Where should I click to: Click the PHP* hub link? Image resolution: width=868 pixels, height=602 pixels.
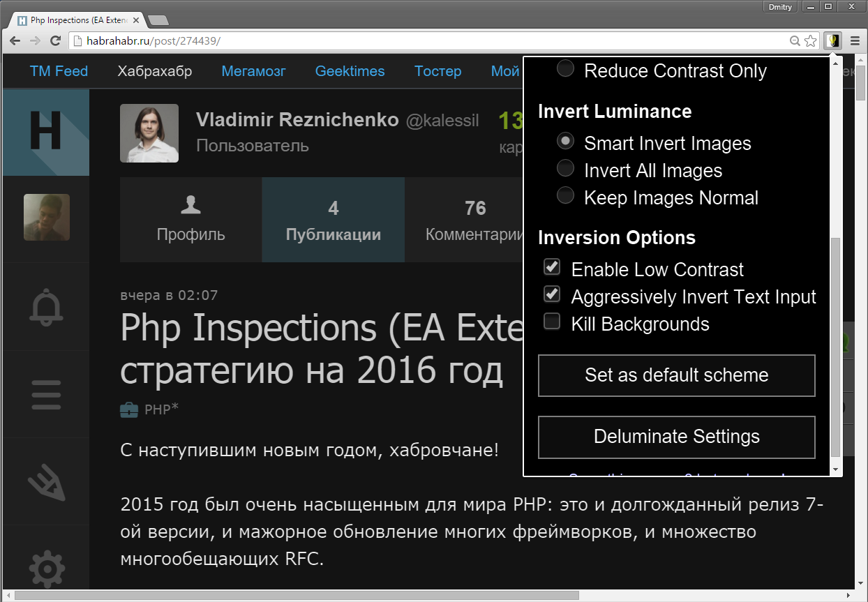pos(161,409)
